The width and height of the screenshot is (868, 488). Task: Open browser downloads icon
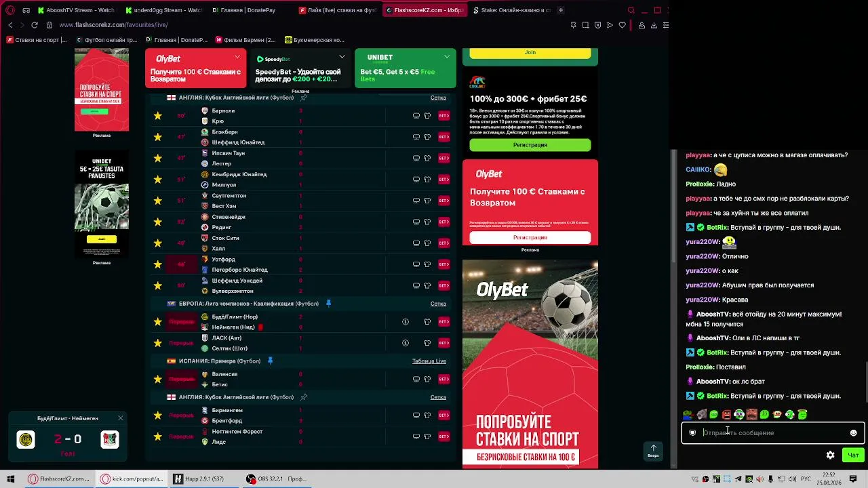(654, 25)
